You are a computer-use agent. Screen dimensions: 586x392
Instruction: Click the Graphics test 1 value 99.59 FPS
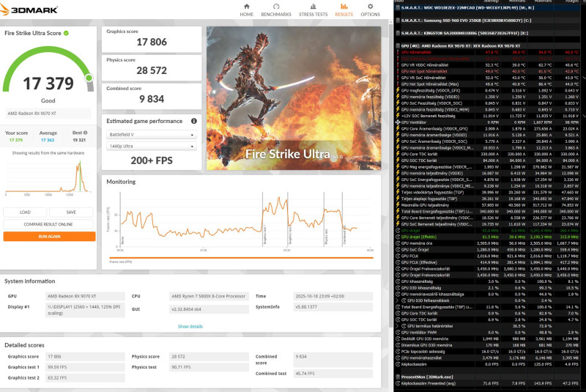click(x=85, y=367)
